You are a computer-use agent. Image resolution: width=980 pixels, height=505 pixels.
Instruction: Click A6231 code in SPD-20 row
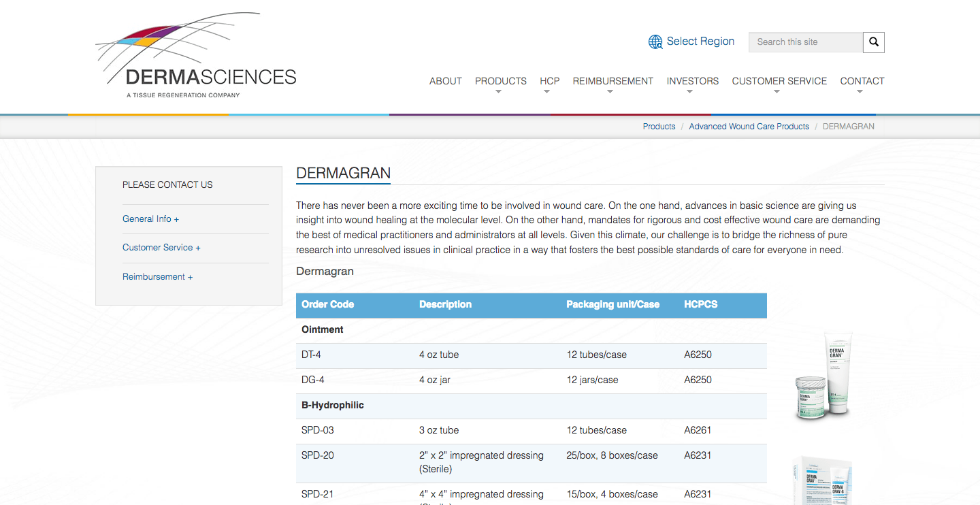pyautogui.click(x=698, y=455)
